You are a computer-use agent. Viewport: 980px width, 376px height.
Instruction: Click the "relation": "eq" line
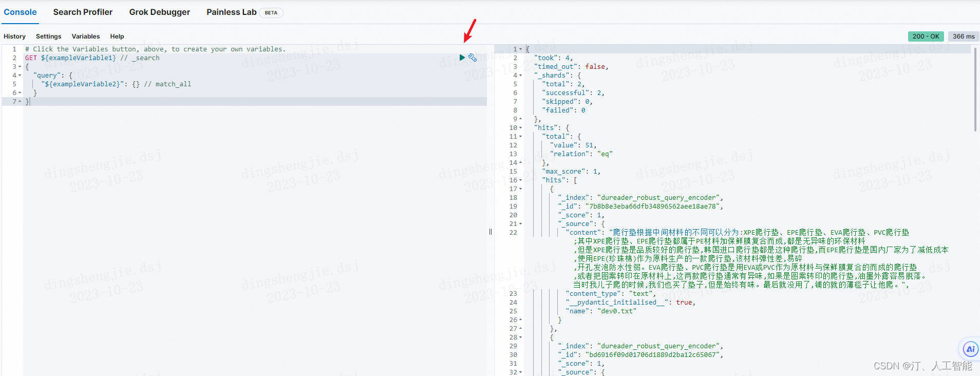click(581, 154)
